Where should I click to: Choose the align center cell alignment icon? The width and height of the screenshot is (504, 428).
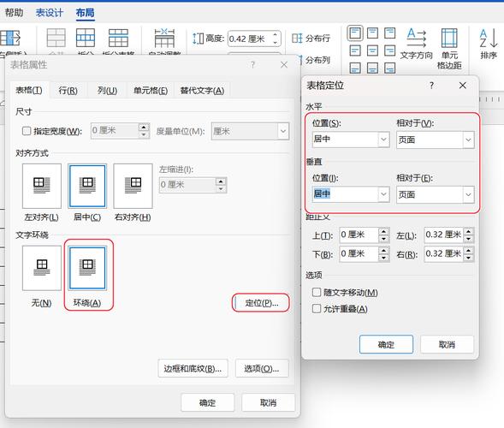[372, 51]
